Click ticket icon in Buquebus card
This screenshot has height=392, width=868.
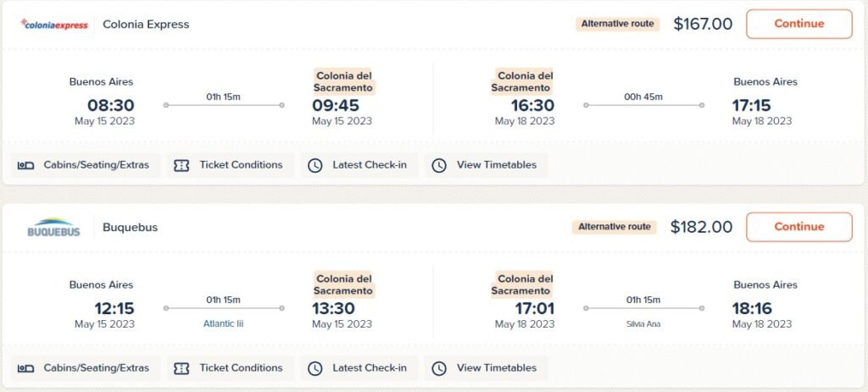[181, 368]
